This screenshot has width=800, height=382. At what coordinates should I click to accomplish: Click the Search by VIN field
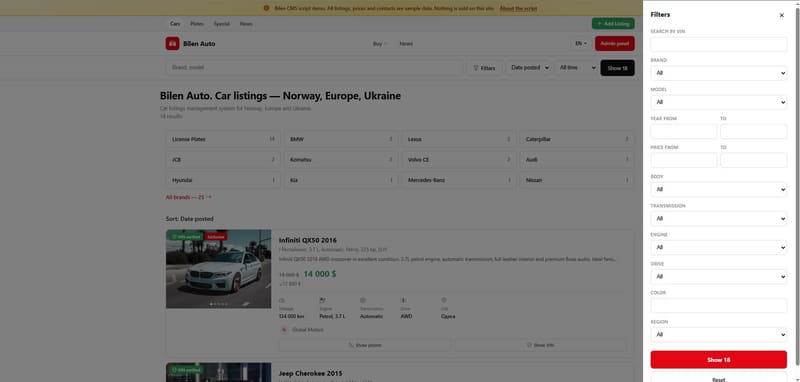pos(718,44)
